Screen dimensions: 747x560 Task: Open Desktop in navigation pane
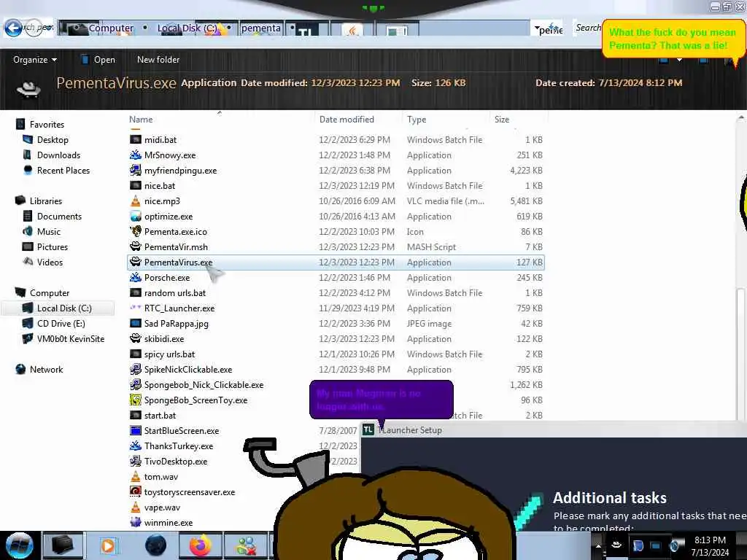[53, 140]
